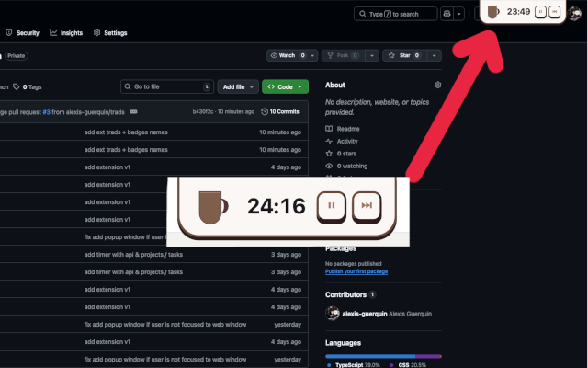The width and height of the screenshot is (588, 368).
Task: Click 'Publish your first package' link
Action: [x=356, y=271]
